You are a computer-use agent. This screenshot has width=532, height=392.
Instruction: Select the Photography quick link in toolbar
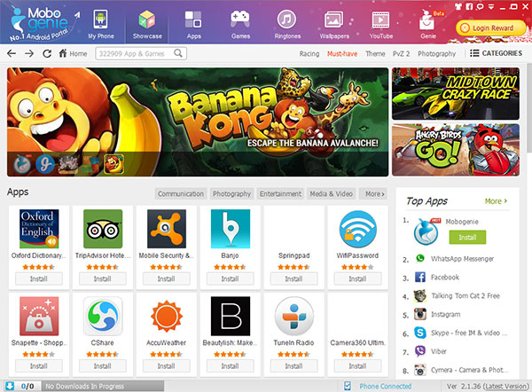436,53
